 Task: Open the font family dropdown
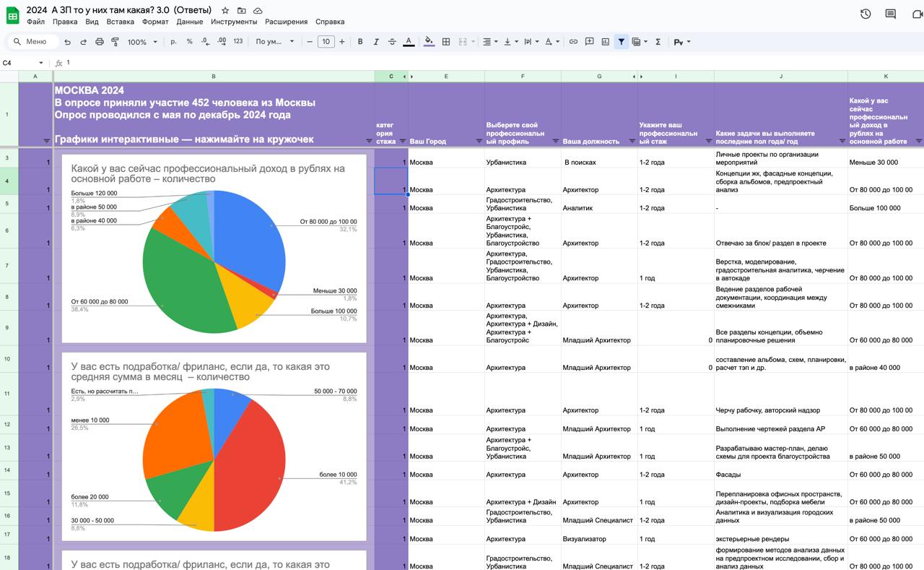coord(275,42)
